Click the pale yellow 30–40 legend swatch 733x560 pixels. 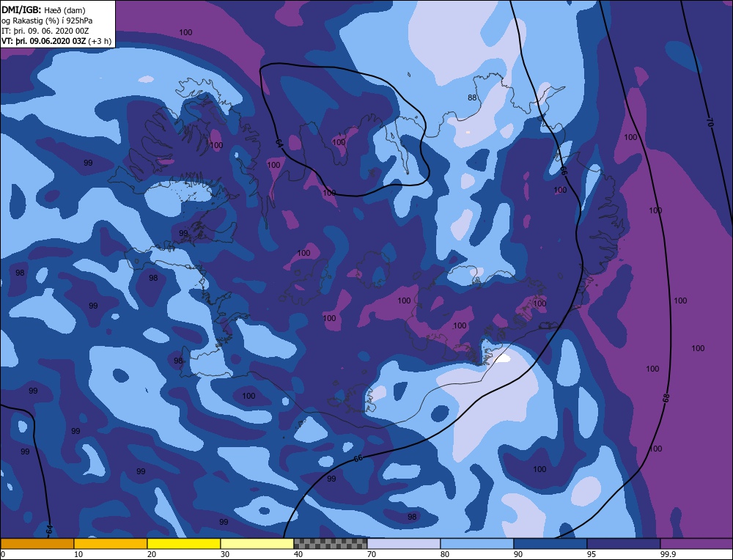coord(257,543)
